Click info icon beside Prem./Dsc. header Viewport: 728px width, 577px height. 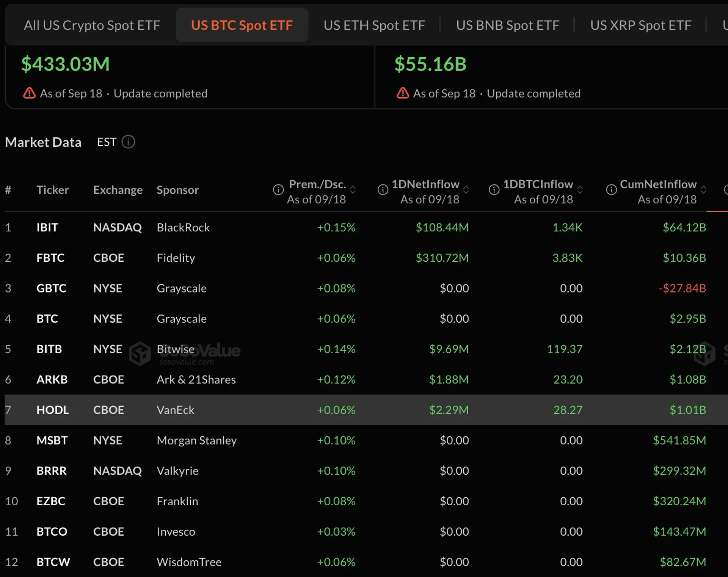click(278, 190)
